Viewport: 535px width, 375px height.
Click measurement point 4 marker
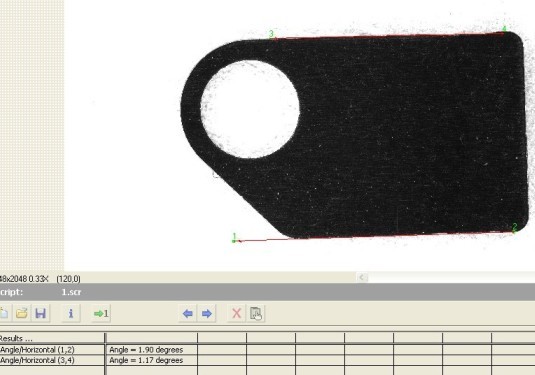(x=503, y=32)
